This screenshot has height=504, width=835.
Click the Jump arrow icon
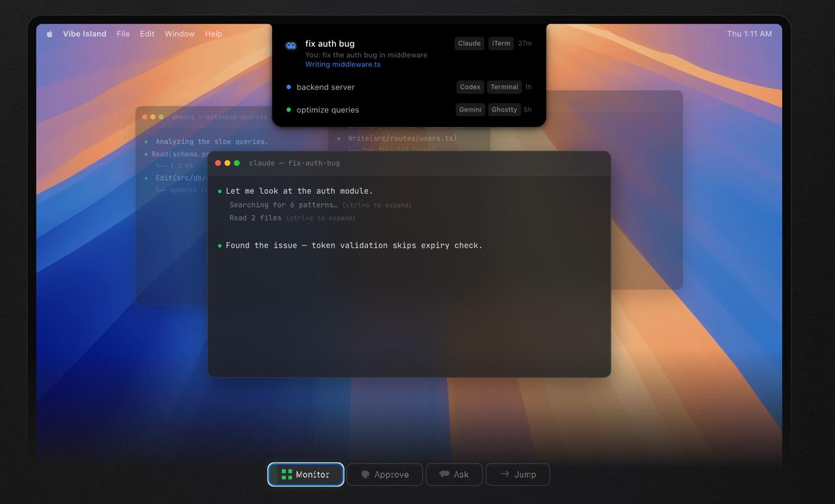click(x=504, y=474)
